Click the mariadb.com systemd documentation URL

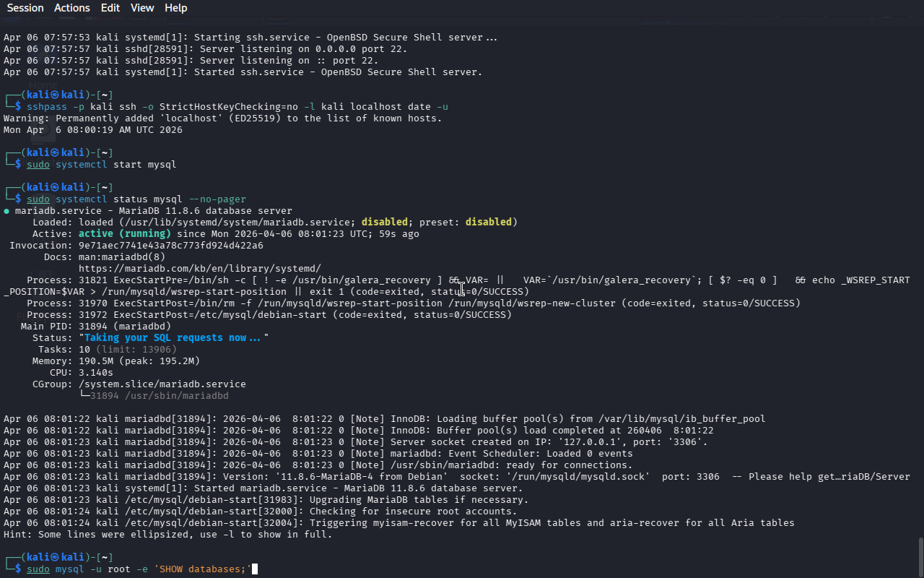(x=199, y=268)
